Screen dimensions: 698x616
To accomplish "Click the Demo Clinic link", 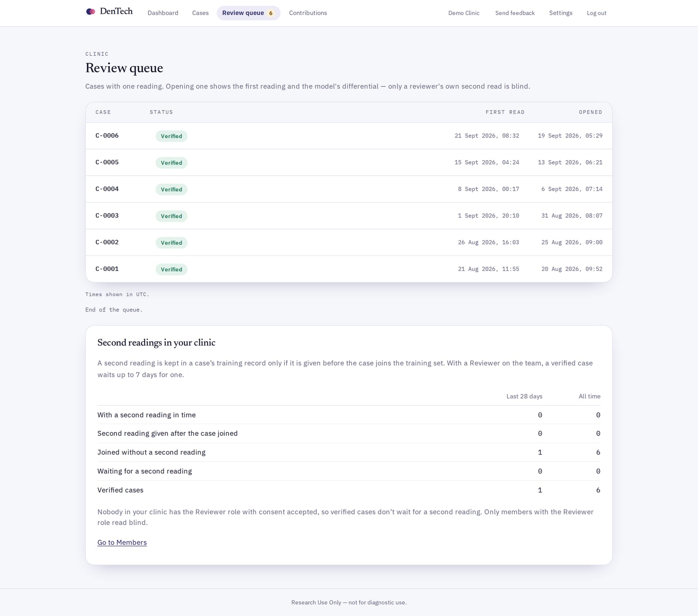I will pos(464,13).
